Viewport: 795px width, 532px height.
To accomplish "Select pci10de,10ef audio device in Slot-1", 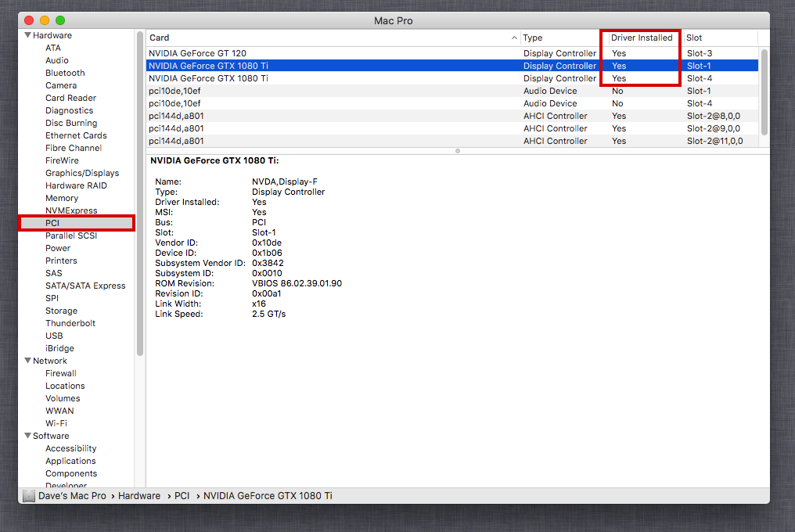I will [452, 91].
